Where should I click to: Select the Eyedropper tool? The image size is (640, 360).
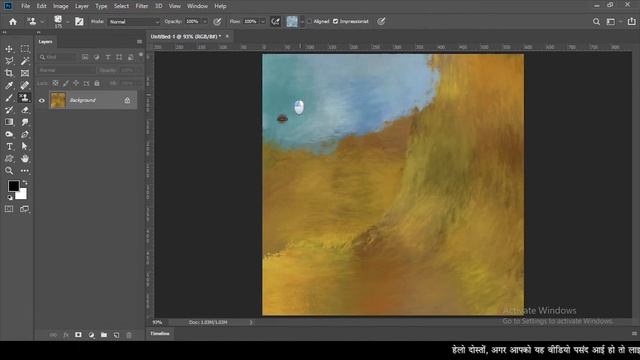(x=9, y=86)
